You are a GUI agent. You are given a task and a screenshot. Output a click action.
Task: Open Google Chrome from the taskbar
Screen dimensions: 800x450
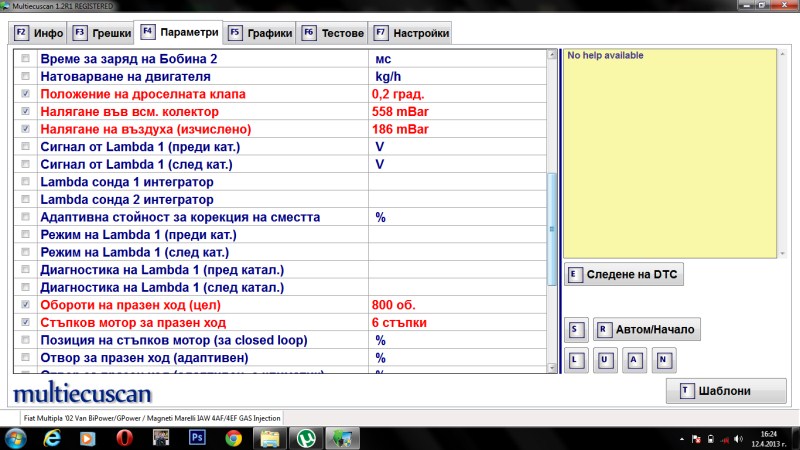coord(233,437)
